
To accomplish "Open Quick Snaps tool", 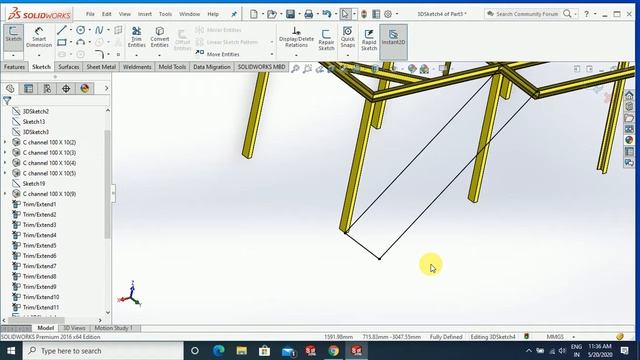I will (347, 37).
